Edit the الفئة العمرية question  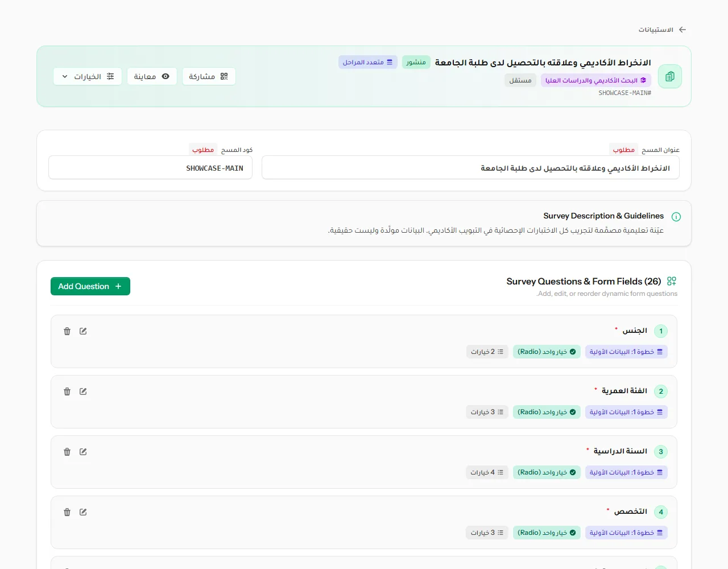(83, 391)
